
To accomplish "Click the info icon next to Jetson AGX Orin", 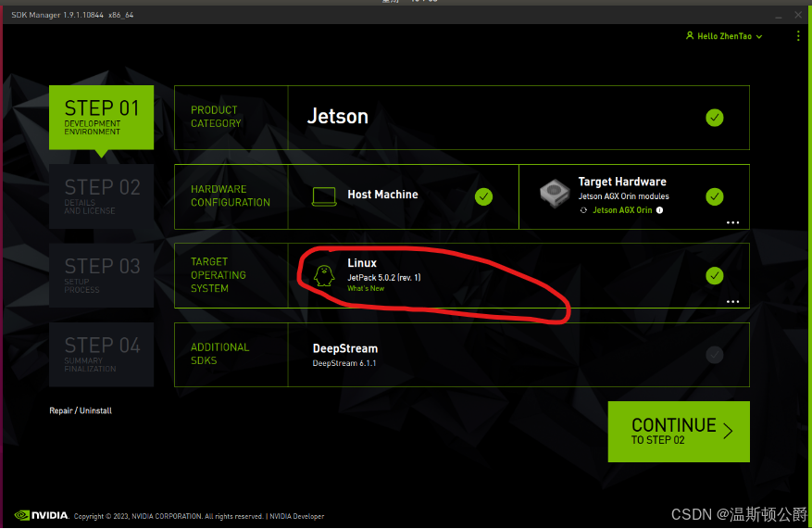I will [659, 210].
